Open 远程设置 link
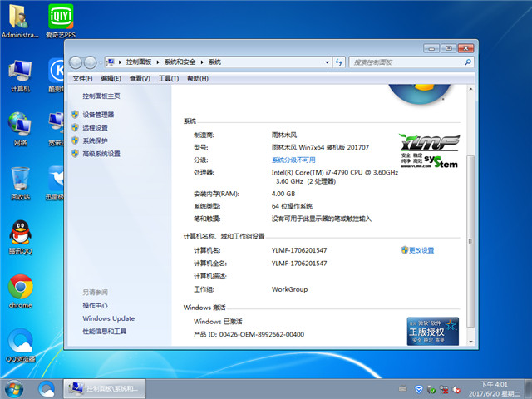The width and height of the screenshot is (532, 399). pos(95,127)
